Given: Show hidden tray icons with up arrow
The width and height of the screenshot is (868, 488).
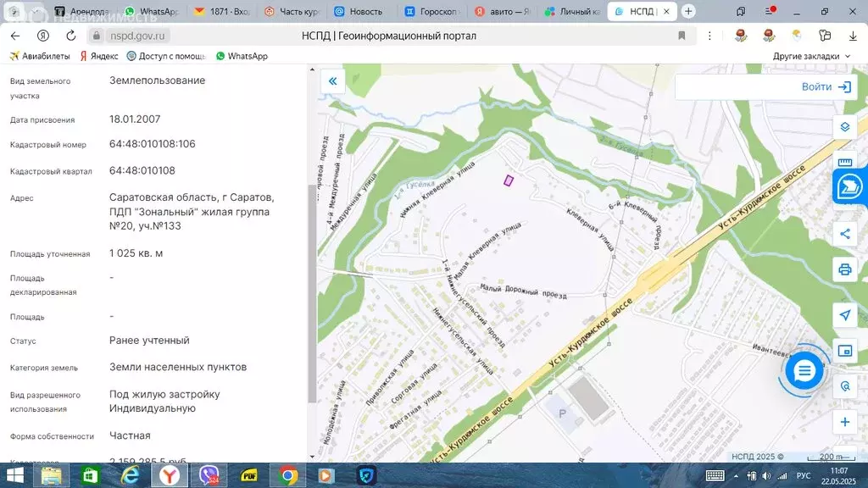Looking at the screenshot, I should pos(736,476).
